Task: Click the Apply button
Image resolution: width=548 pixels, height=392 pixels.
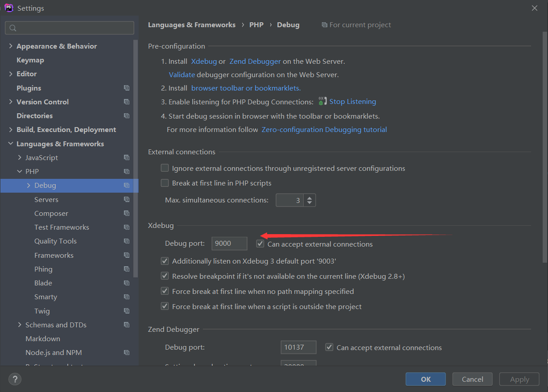Action: click(519, 380)
